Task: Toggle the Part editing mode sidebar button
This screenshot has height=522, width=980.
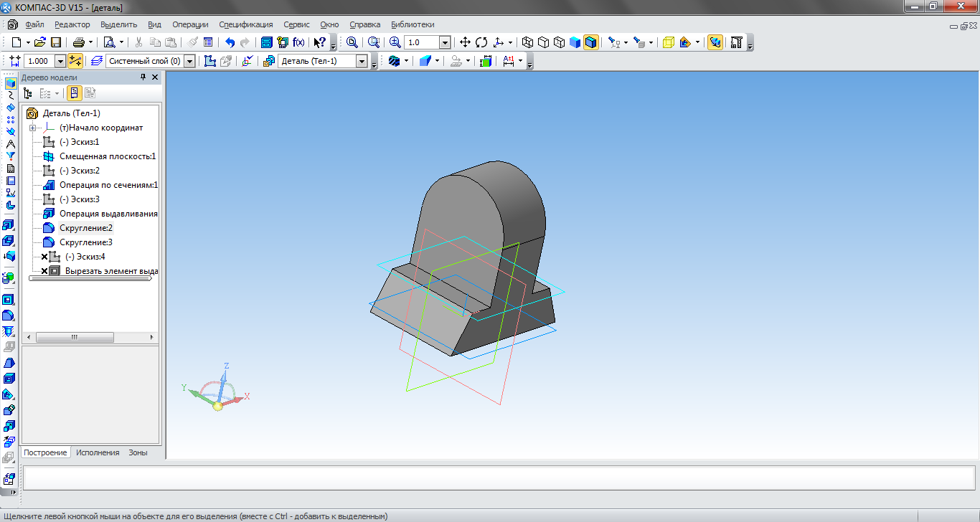Action: click(x=10, y=83)
